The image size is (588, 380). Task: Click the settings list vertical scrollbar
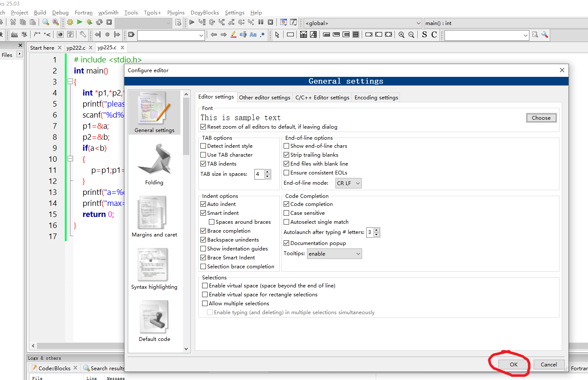pyautogui.click(x=186, y=221)
